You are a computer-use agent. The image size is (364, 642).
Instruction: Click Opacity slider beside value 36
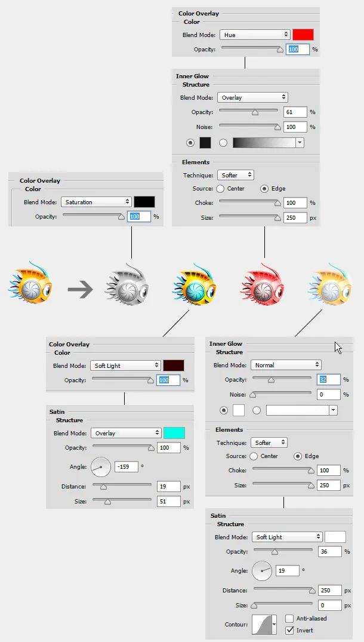point(283,551)
